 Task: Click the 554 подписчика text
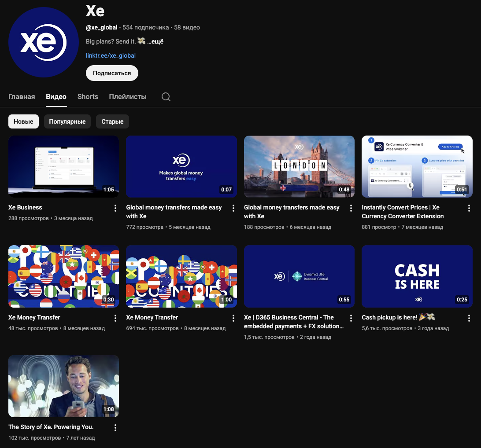click(x=145, y=27)
